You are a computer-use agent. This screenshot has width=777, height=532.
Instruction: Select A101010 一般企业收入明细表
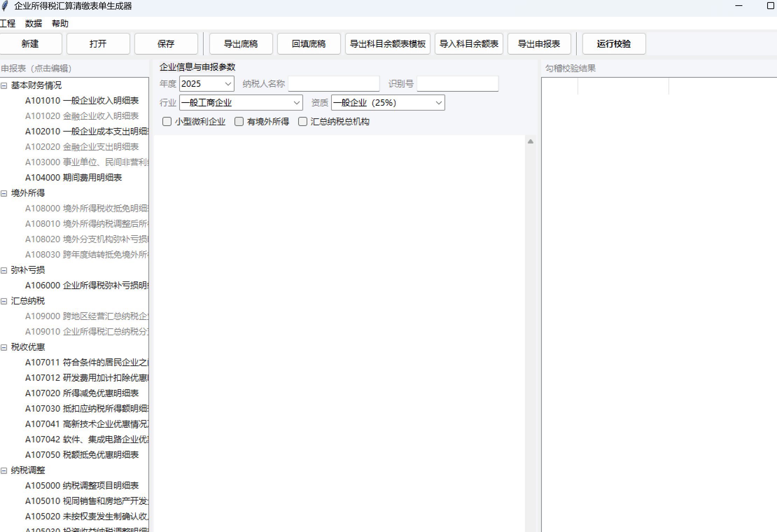(82, 101)
